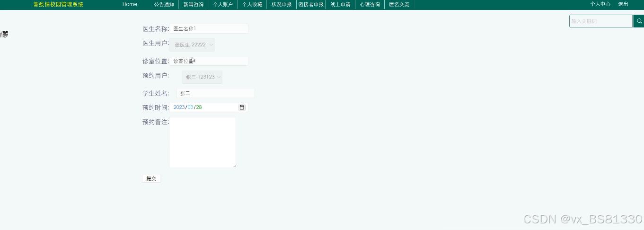Select the month 03 in the date field
This screenshot has height=230, width=644.
(x=190, y=107)
